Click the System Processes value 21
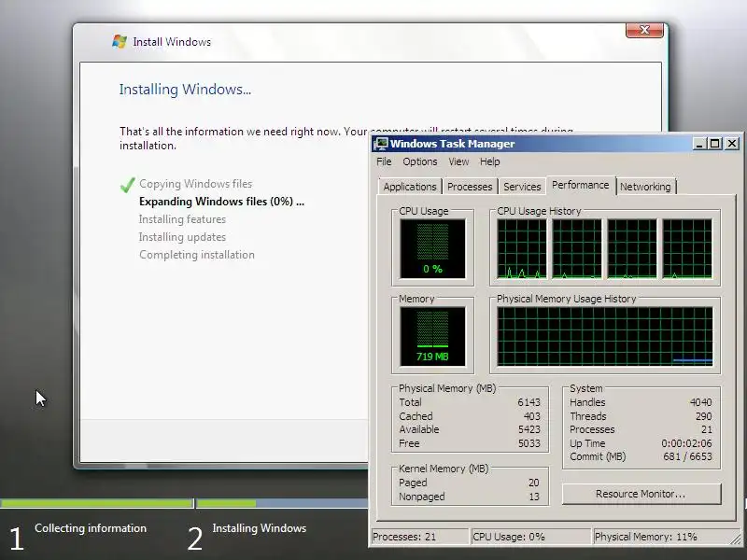The image size is (747, 560). (707, 429)
